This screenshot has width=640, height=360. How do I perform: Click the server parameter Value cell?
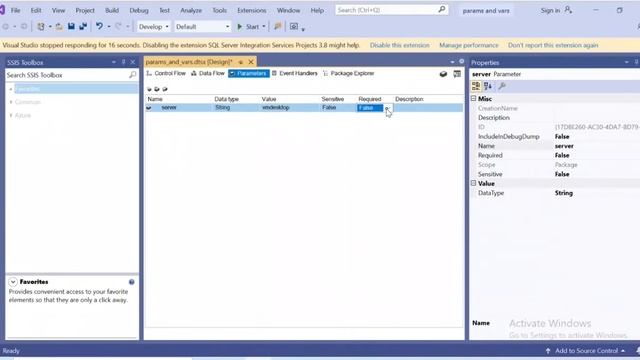(x=290, y=108)
